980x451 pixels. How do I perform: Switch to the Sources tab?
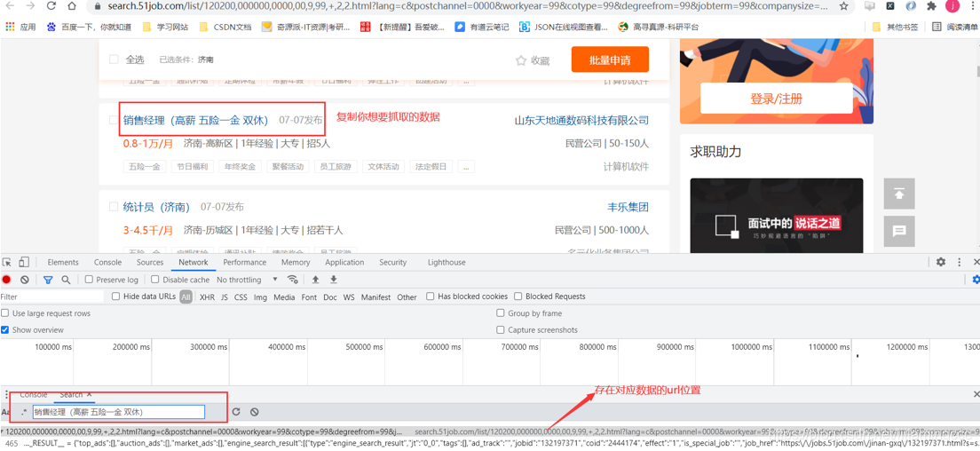(x=150, y=263)
